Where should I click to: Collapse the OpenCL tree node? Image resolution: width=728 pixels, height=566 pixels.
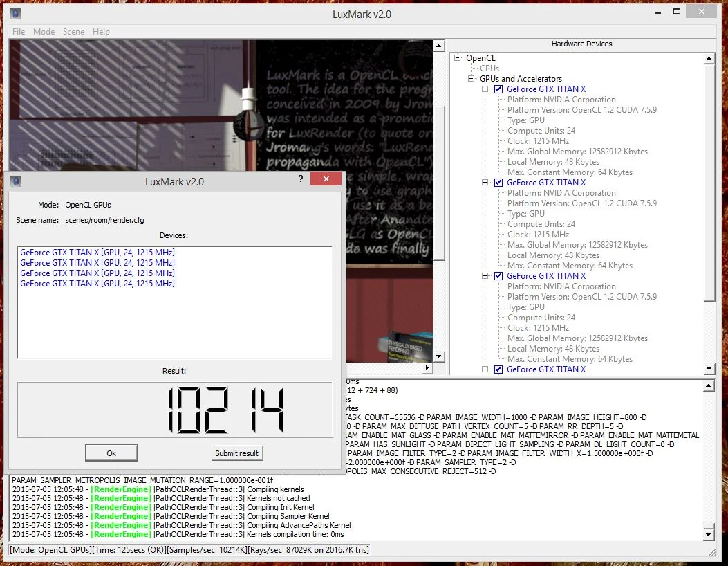[x=457, y=57]
